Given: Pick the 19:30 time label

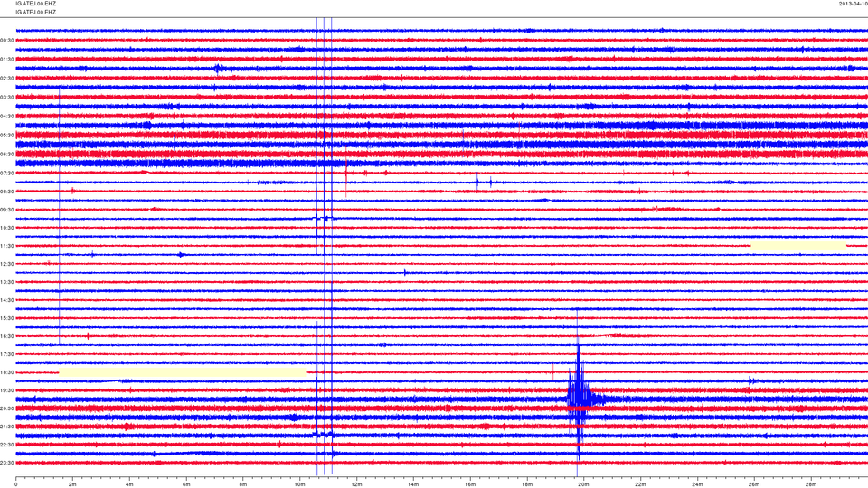Looking at the screenshot, I should [7, 390].
